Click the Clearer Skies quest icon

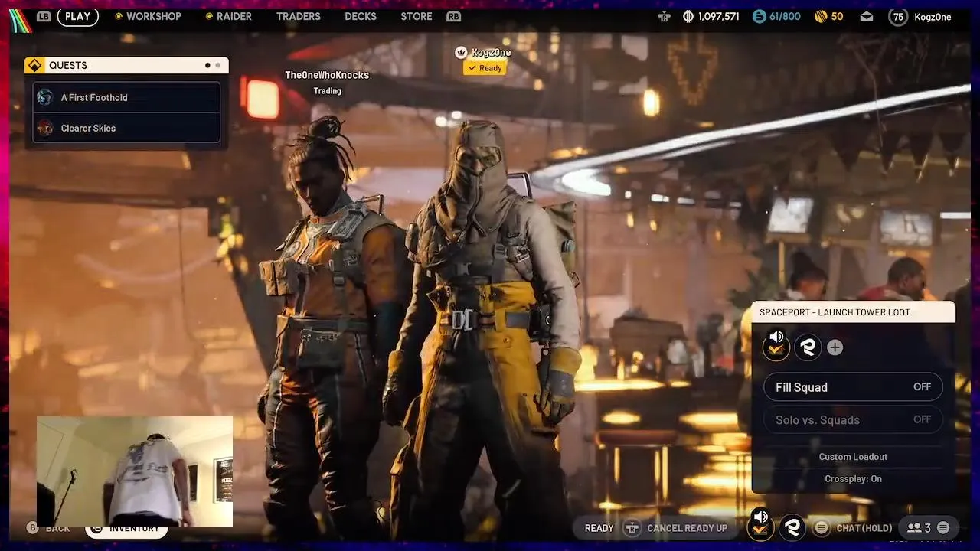[45, 128]
